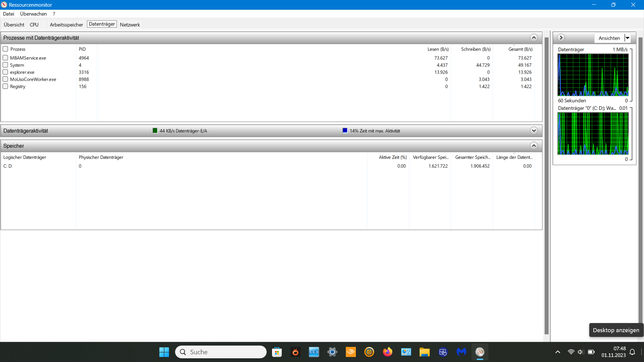Open Microsoft Store taskbar icon
Screen dimensions: 644x362
(277, 352)
